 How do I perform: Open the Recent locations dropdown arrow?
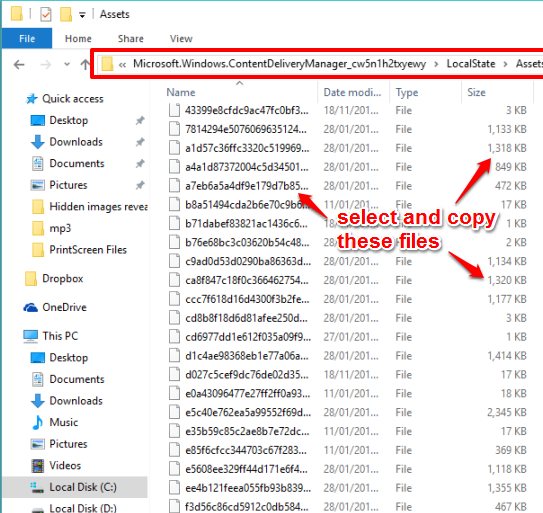click(x=67, y=64)
